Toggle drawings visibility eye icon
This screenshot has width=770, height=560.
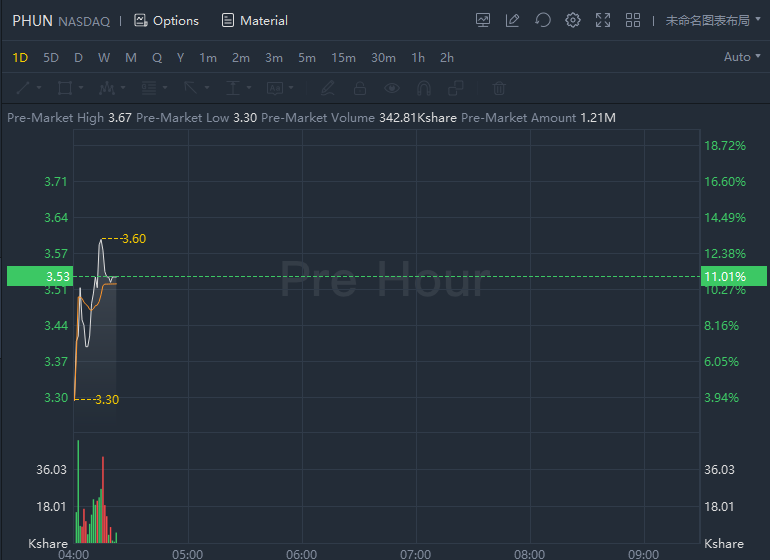click(392, 88)
